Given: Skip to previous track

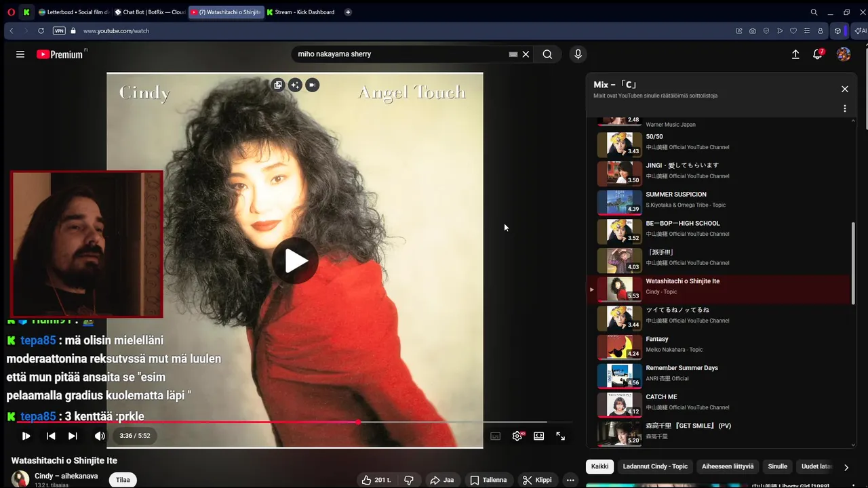Looking at the screenshot, I should [x=51, y=436].
